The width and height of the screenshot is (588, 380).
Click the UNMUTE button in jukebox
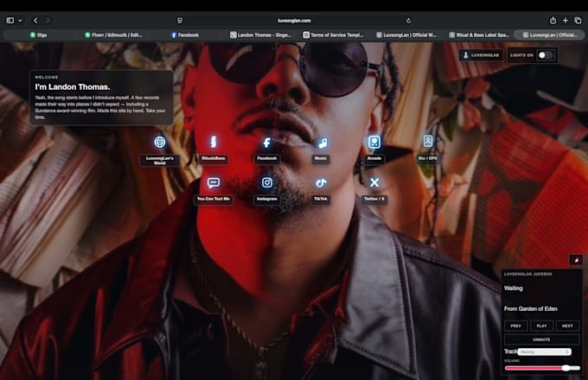(541, 339)
